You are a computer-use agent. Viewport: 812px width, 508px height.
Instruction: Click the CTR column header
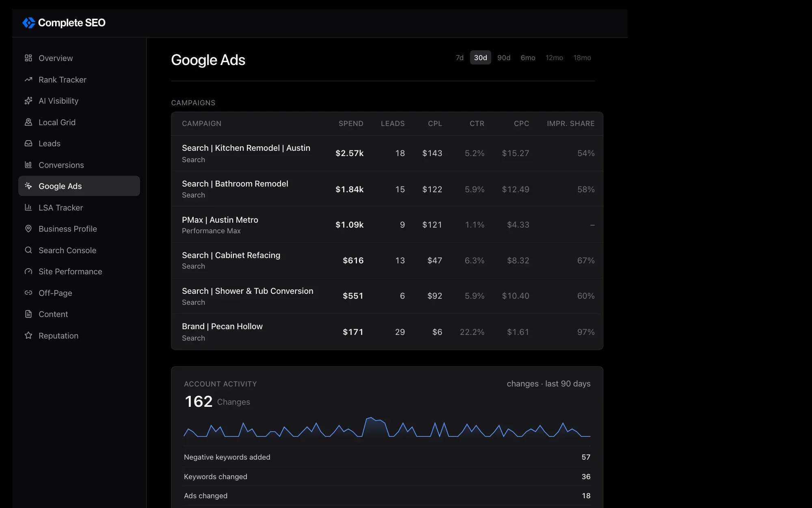477,124
